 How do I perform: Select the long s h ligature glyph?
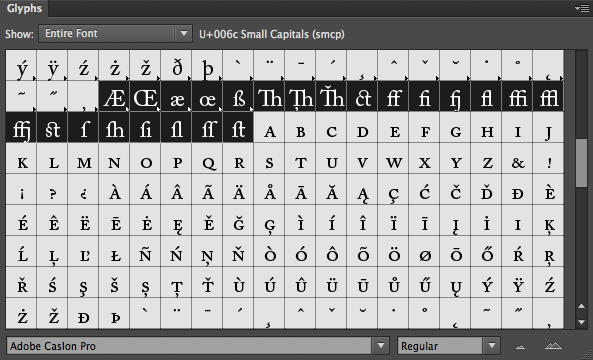click(x=114, y=127)
